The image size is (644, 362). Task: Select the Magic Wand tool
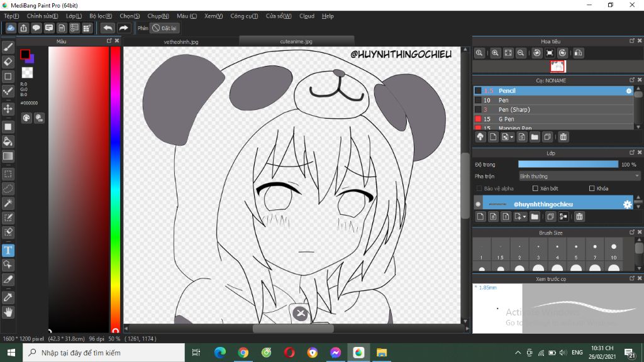(8, 203)
